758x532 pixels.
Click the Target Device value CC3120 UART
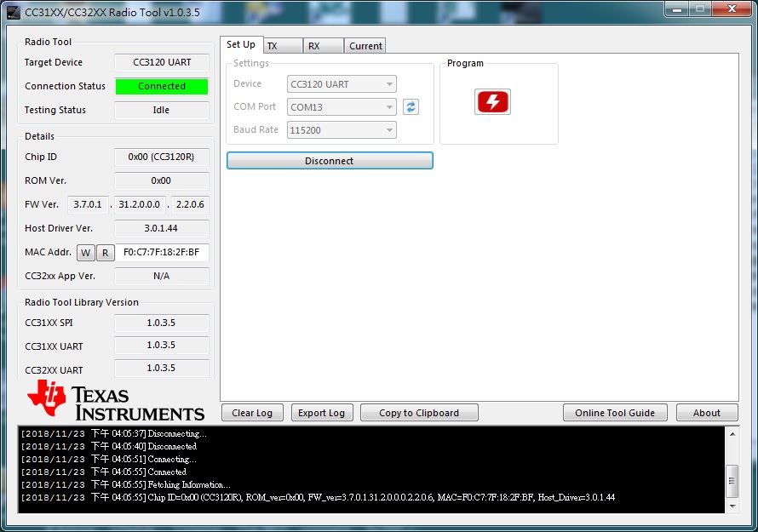point(162,62)
